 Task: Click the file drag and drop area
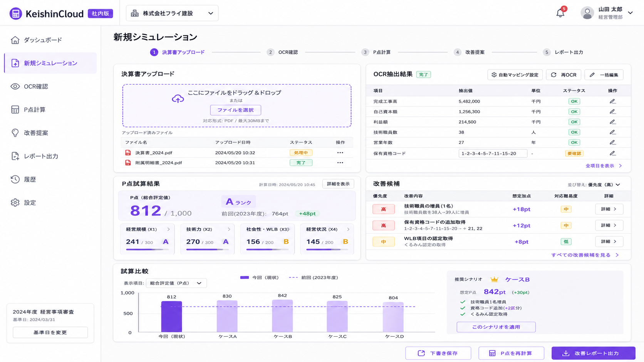[x=236, y=106]
